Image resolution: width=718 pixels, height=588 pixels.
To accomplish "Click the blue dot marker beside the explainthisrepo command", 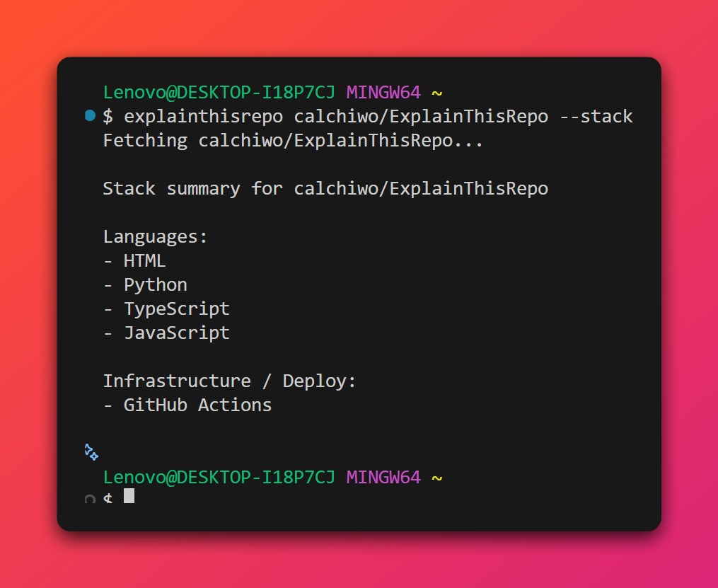I will (89, 115).
